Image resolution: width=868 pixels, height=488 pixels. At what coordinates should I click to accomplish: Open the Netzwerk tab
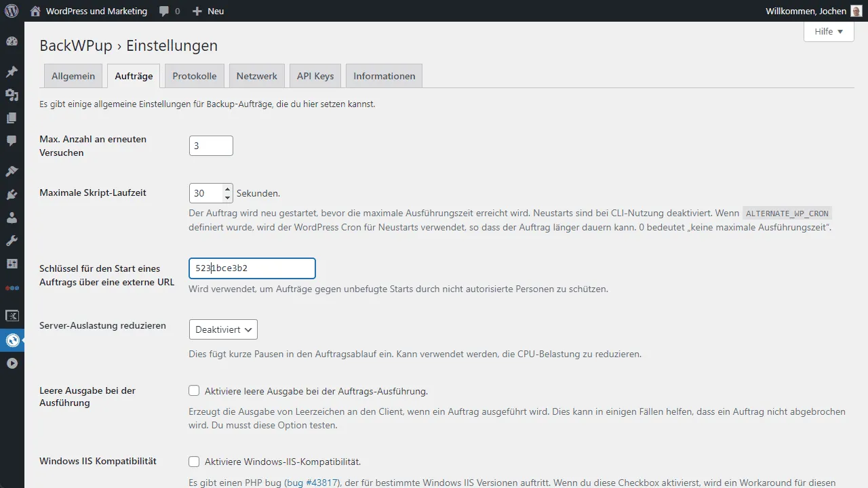(x=256, y=76)
